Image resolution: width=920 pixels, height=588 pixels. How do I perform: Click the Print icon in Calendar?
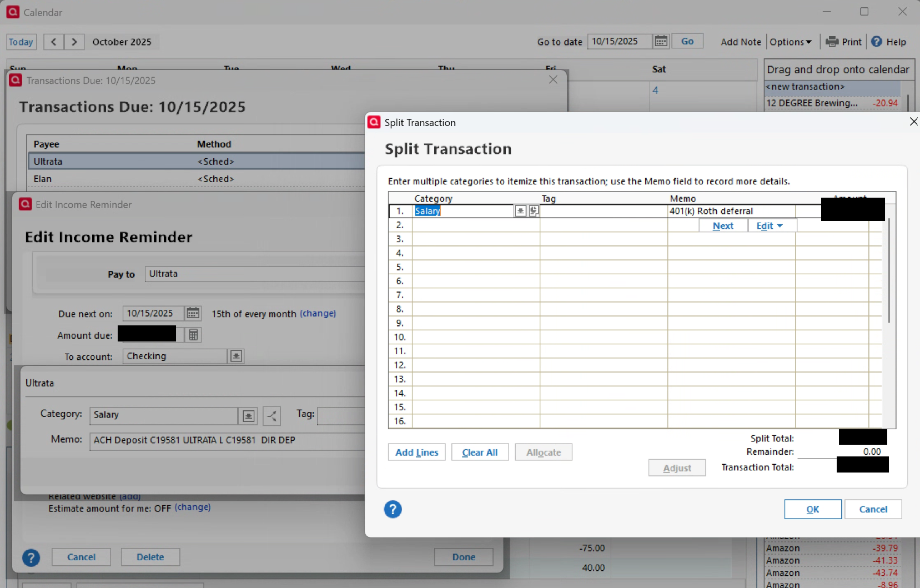832,42
